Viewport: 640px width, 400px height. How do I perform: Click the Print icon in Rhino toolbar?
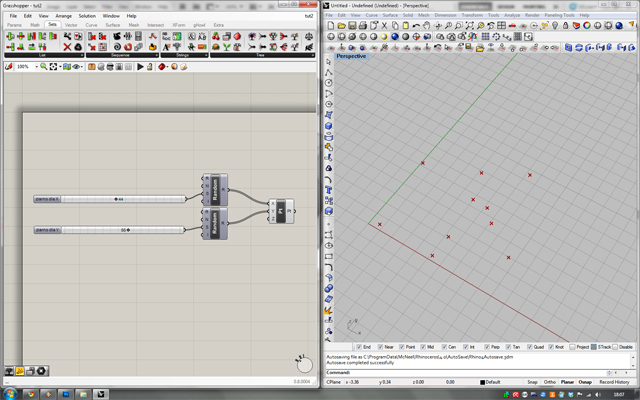[x=362, y=26]
